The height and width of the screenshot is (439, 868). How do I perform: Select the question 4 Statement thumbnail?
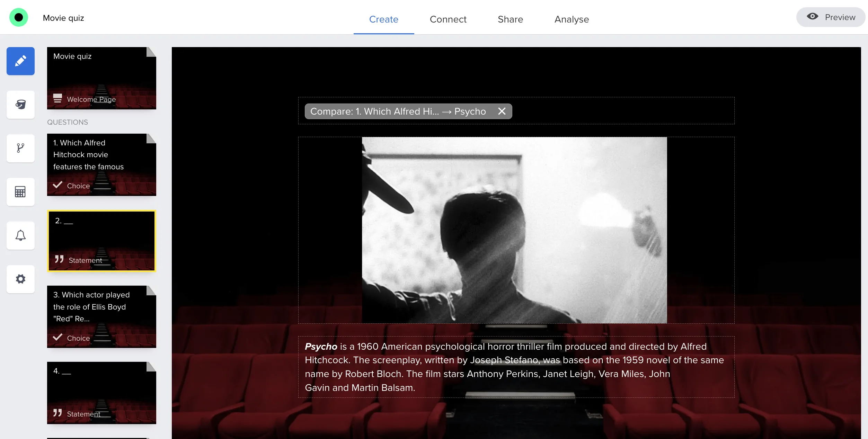[101, 393]
